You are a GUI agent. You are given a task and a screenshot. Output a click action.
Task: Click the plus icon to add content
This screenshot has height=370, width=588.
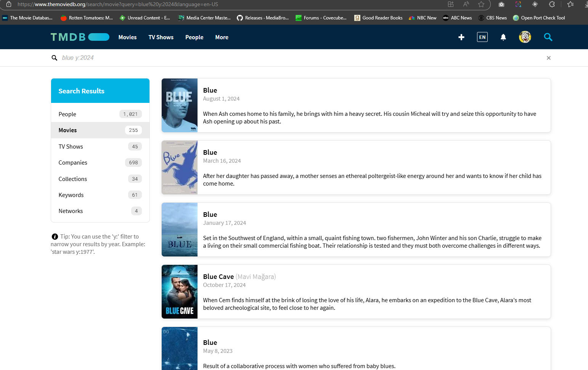461,37
